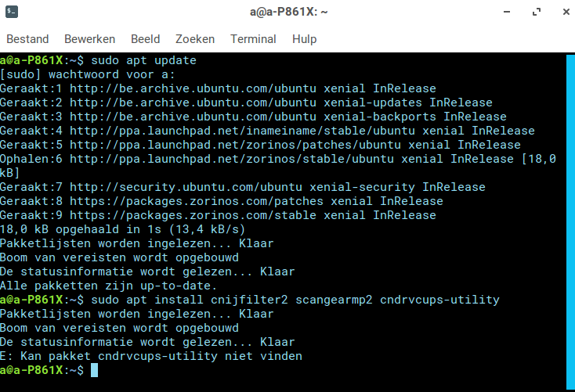Click the ppa.launchpad.net inameiname stable URL
This screenshot has width=575, height=392.
tap(242, 131)
